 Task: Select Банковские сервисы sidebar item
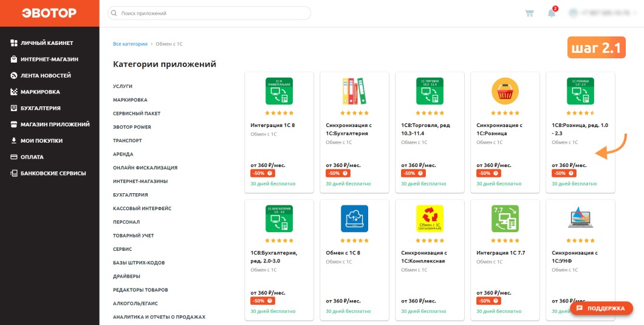[48, 173]
